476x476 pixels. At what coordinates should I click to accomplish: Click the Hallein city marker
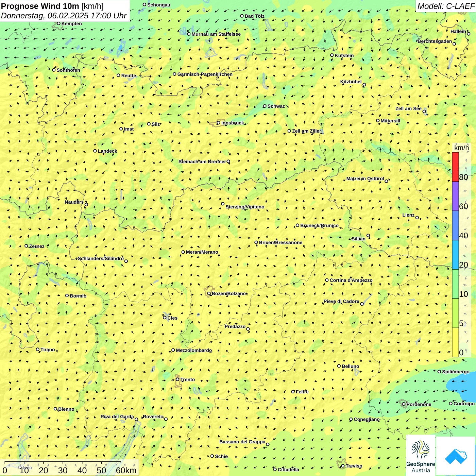coord(469,34)
